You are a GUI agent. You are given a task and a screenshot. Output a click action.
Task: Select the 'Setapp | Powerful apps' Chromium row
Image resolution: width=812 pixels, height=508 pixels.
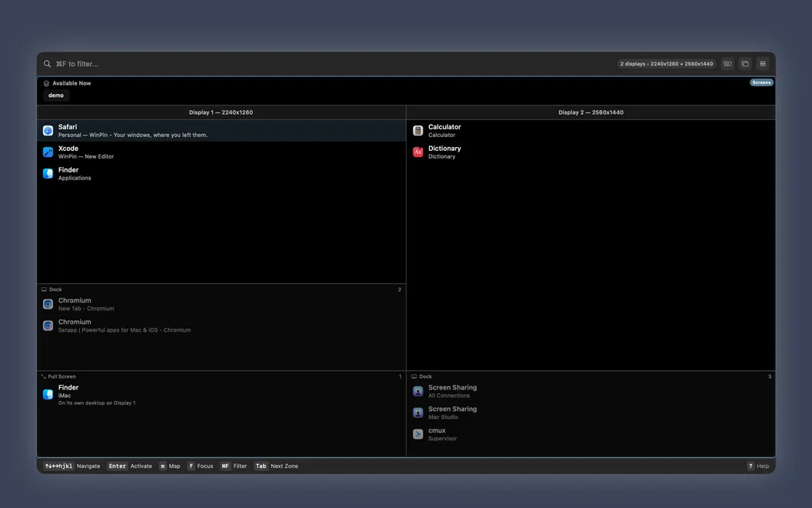221,326
